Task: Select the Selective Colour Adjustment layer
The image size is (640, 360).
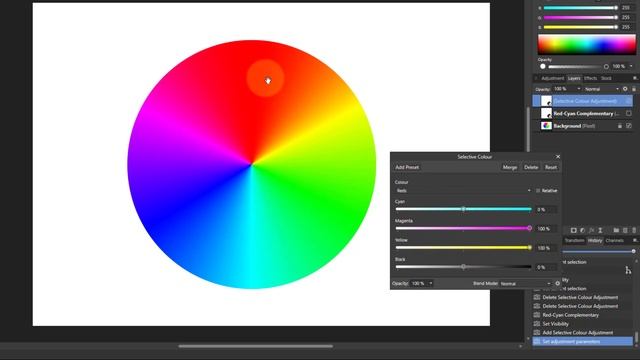Action: 583,101
